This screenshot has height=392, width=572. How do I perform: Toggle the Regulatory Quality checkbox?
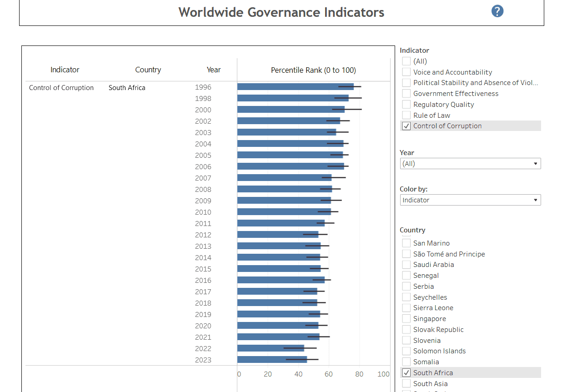tap(406, 105)
